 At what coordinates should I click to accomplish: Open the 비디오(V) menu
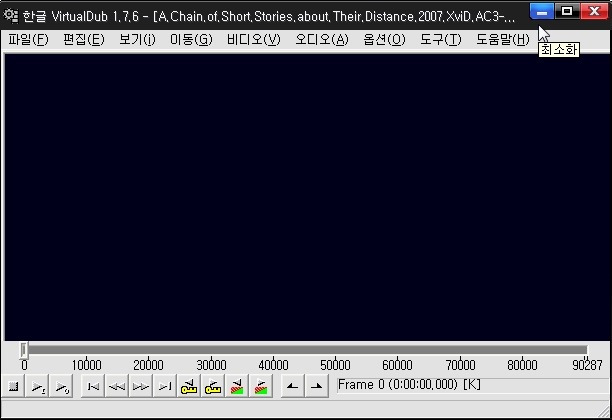pyautogui.click(x=254, y=39)
